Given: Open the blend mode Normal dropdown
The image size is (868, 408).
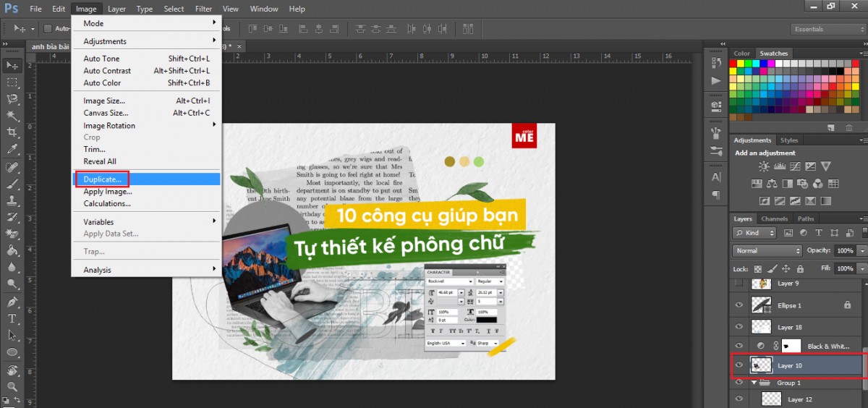Looking at the screenshot, I should tap(767, 250).
